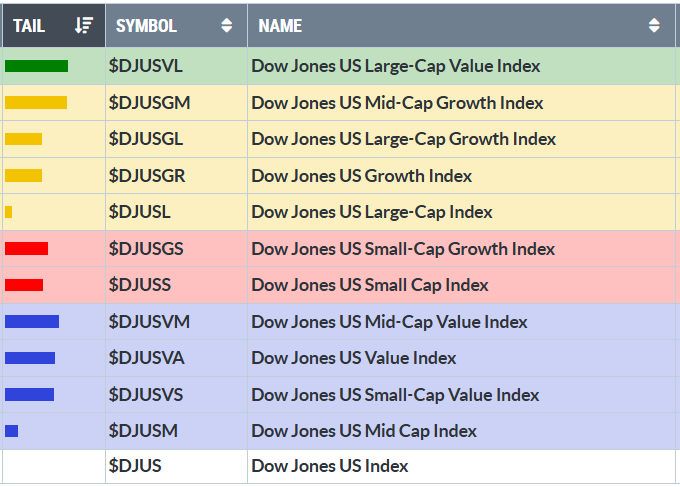This screenshot has height=487, width=680.
Task: Click the $DJUSM symbol cell
Action: [176, 431]
